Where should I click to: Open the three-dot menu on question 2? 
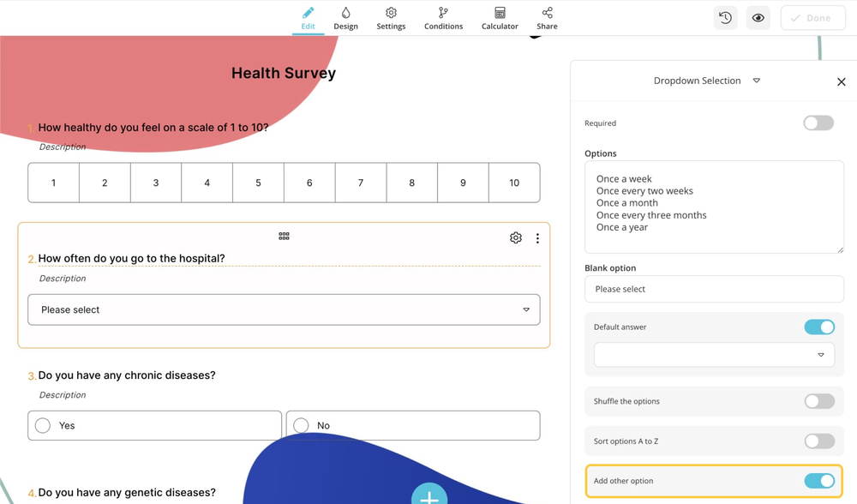tap(537, 238)
